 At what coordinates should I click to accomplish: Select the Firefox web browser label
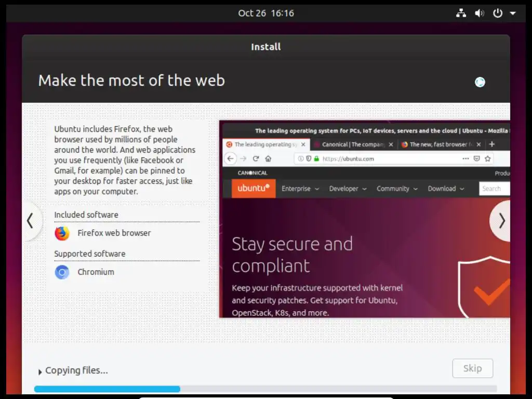pos(114,233)
